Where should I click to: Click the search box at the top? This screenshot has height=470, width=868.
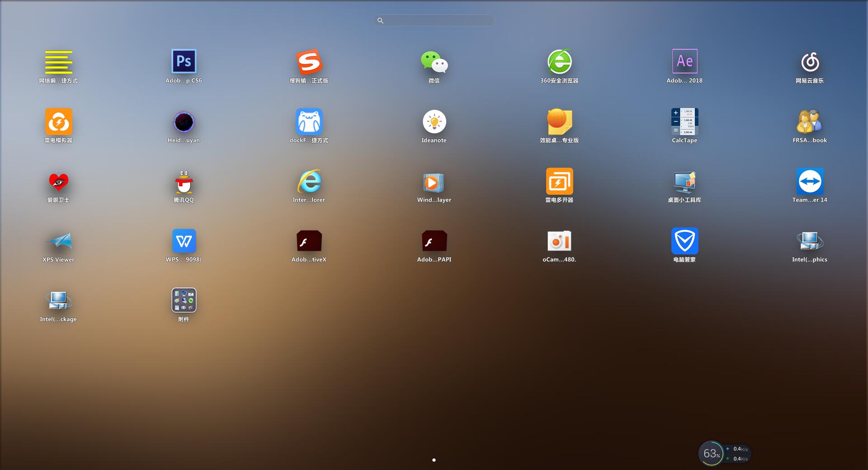(434, 20)
